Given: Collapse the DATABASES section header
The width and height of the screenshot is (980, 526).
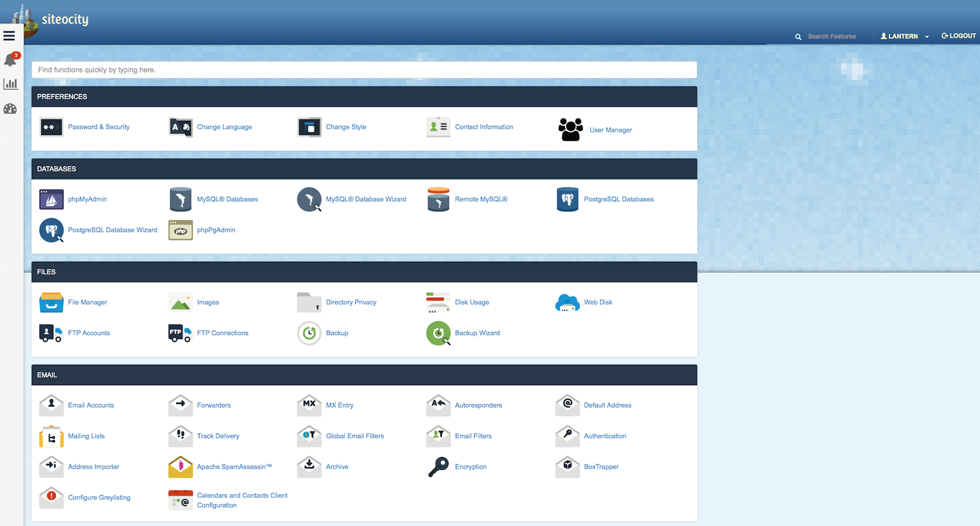Looking at the screenshot, I should tap(364, 169).
